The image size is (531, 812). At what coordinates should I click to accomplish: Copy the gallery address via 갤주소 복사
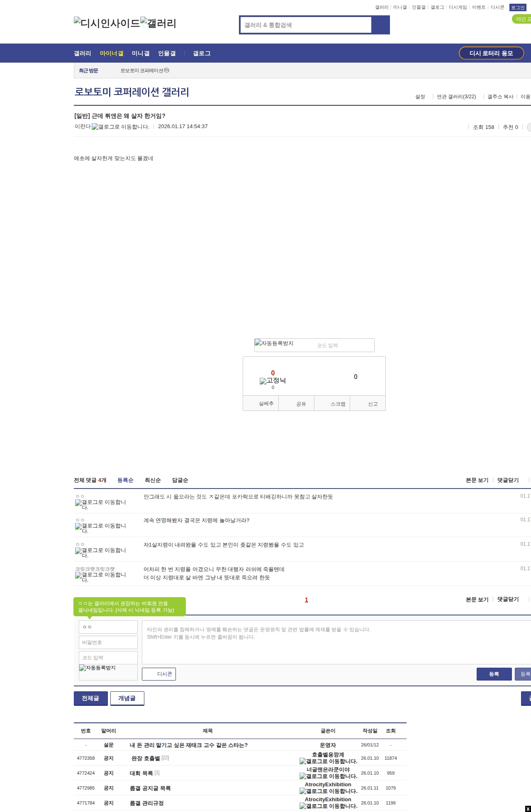pyautogui.click(x=500, y=97)
